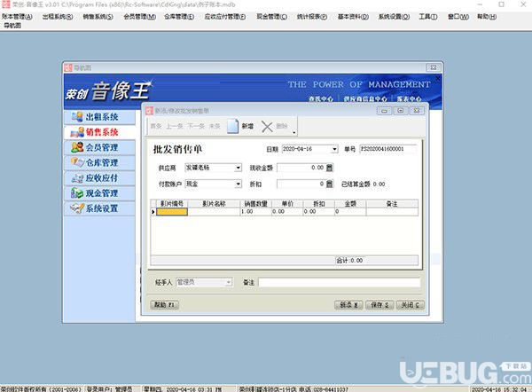Viewport: 532px width, 392px height.
Task: Click the 销售数量 cell showing 1.00
Action: [256, 212]
